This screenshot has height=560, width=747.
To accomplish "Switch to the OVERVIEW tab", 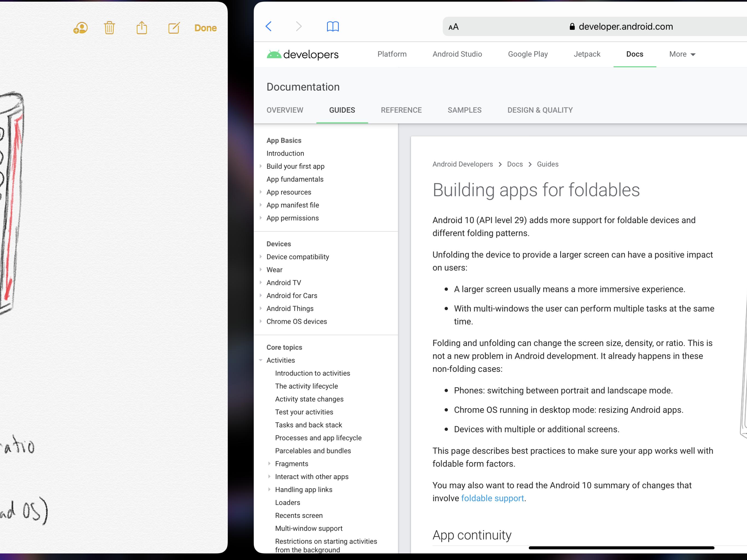I will (285, 110).
